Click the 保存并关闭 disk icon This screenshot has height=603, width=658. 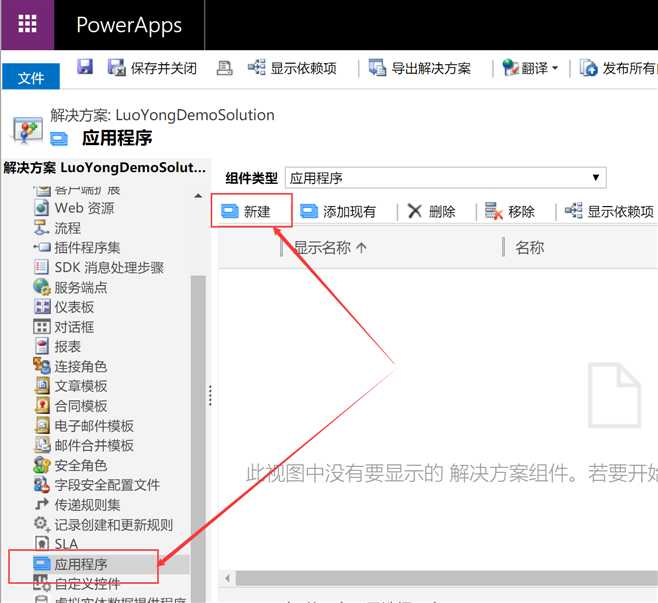tap(116, 67)
